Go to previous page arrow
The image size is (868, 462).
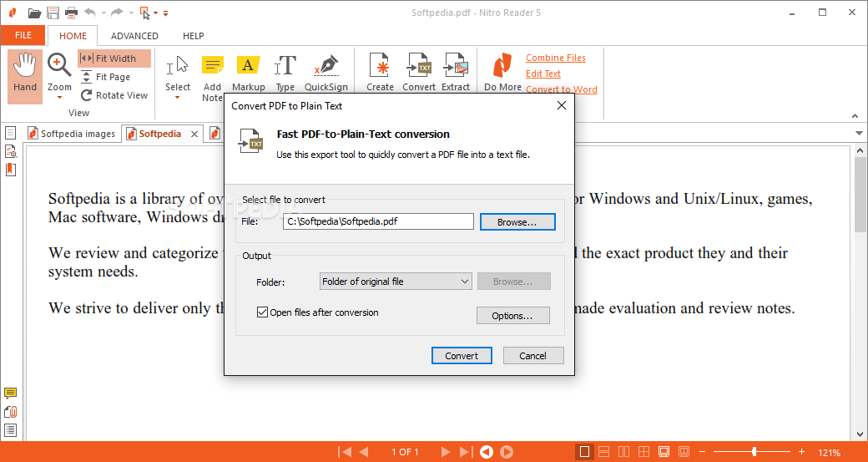click(364, 452)
